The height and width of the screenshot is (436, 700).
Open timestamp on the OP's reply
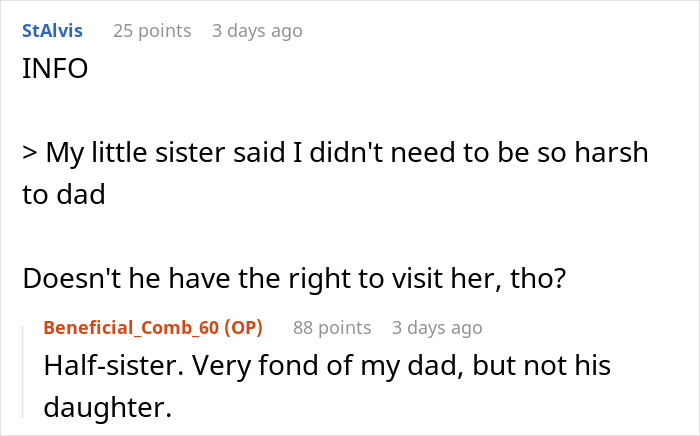point(437,327)
